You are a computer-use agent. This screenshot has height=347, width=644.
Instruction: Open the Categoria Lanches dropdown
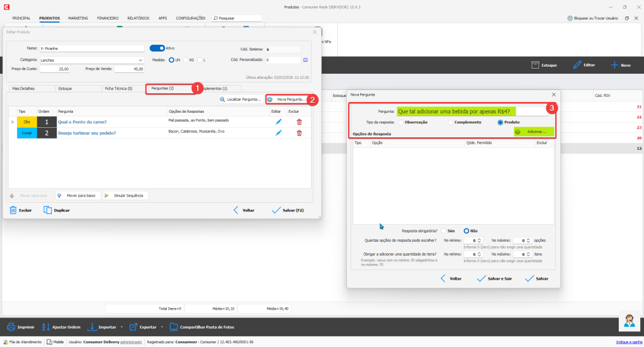pos(91,60)
